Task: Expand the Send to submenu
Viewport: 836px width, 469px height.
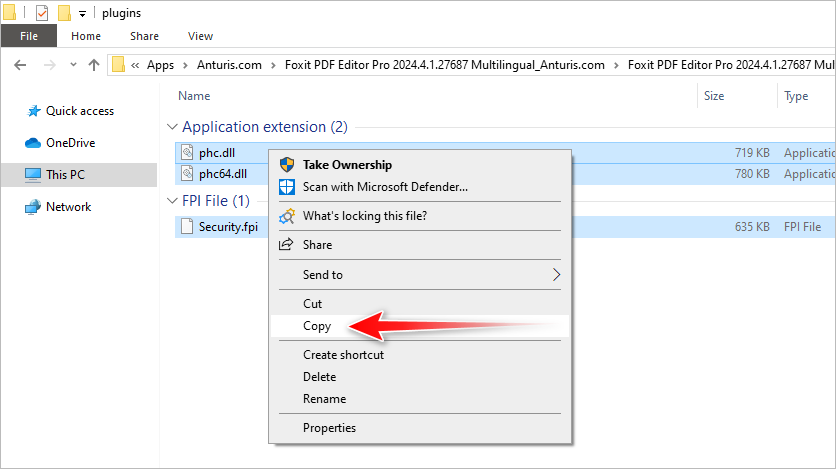Action: coord(557,275)
